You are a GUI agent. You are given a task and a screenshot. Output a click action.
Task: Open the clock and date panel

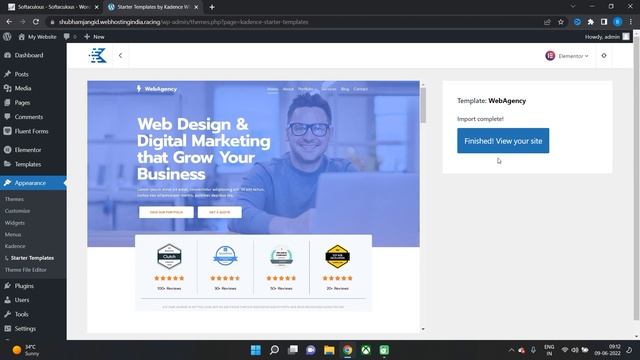(x=607, y=350)
